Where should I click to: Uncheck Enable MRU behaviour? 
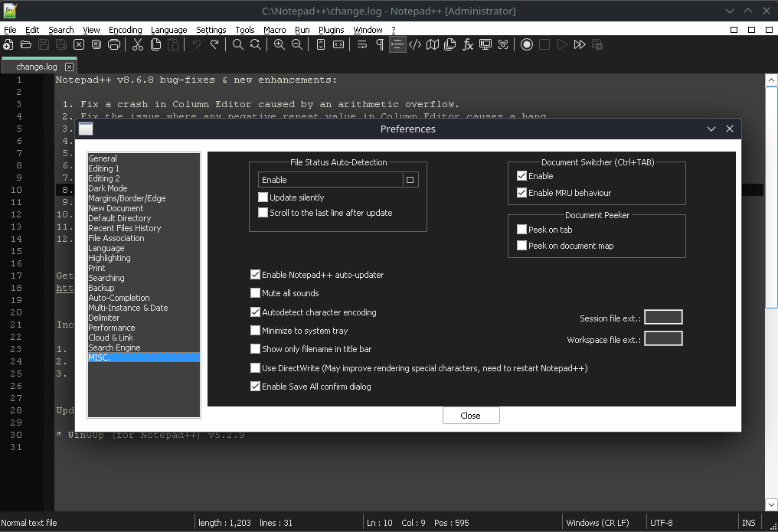tap(521, 193)
